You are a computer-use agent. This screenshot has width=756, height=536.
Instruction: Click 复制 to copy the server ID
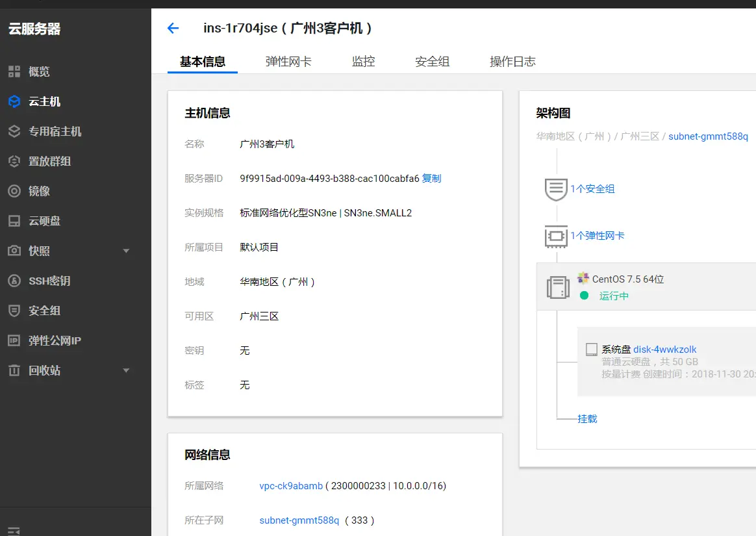[431, 179]
